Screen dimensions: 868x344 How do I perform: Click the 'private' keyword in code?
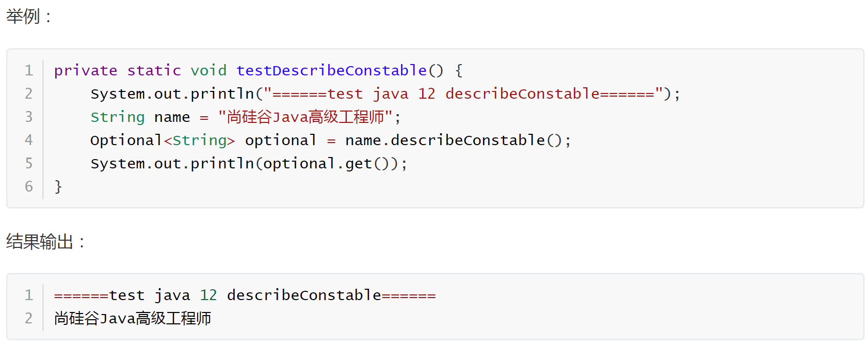point(86,71)
